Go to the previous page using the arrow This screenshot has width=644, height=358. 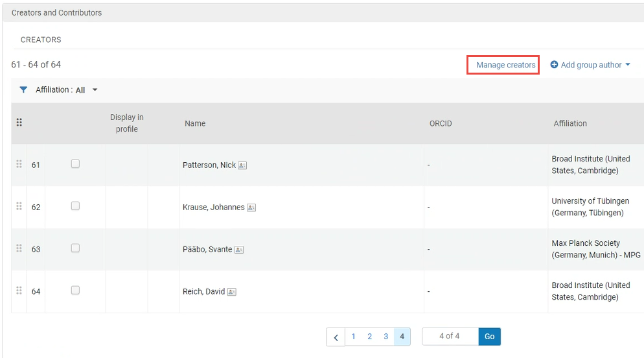click(x=336, y=337)
